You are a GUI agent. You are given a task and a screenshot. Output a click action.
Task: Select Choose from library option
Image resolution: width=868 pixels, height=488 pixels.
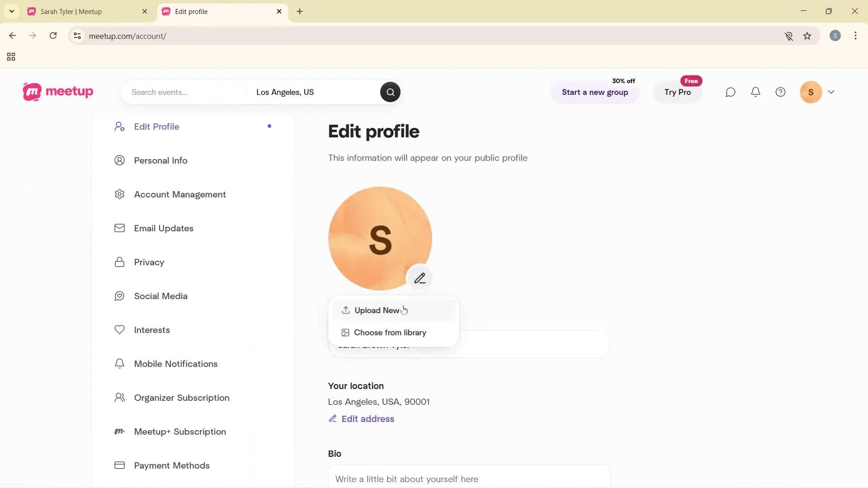coord(390,332)
